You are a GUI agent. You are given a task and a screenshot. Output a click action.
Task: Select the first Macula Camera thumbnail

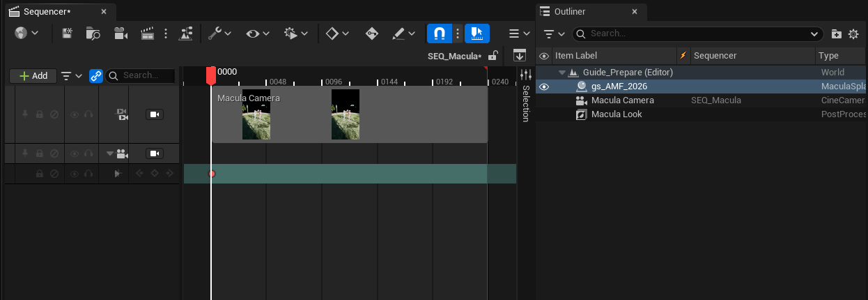pyautogui.click(x=256, y=114)
